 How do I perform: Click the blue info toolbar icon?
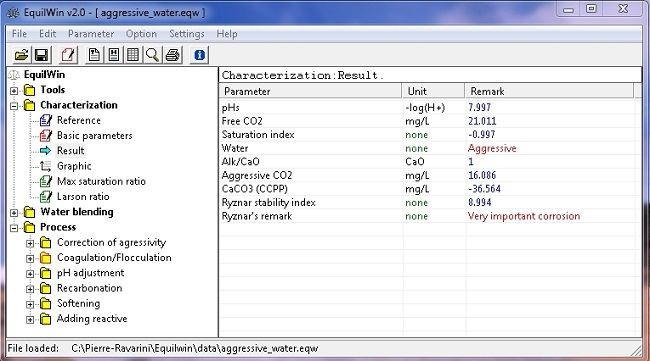click(x=199, y=55)
